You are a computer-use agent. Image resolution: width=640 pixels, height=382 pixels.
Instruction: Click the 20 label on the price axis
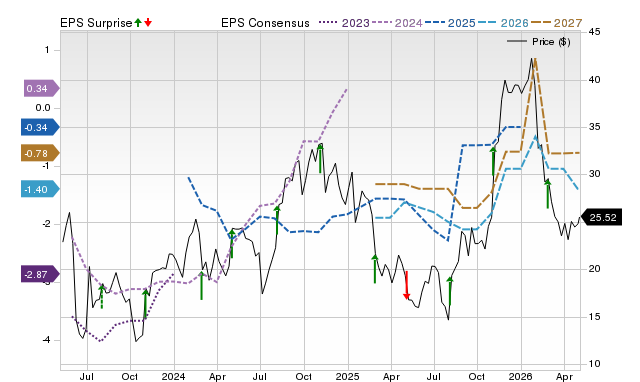coord(594,269)
